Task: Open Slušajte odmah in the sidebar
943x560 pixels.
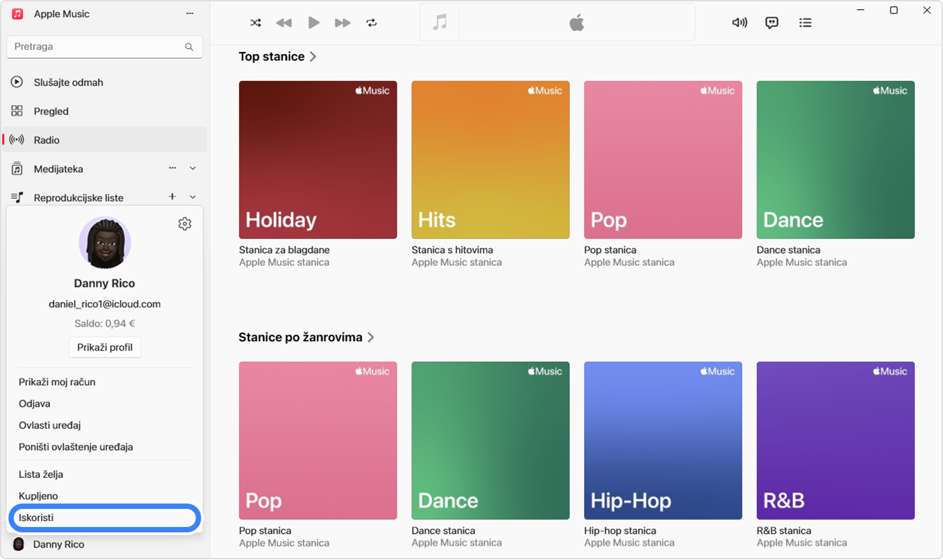Action: pos(104,82)
